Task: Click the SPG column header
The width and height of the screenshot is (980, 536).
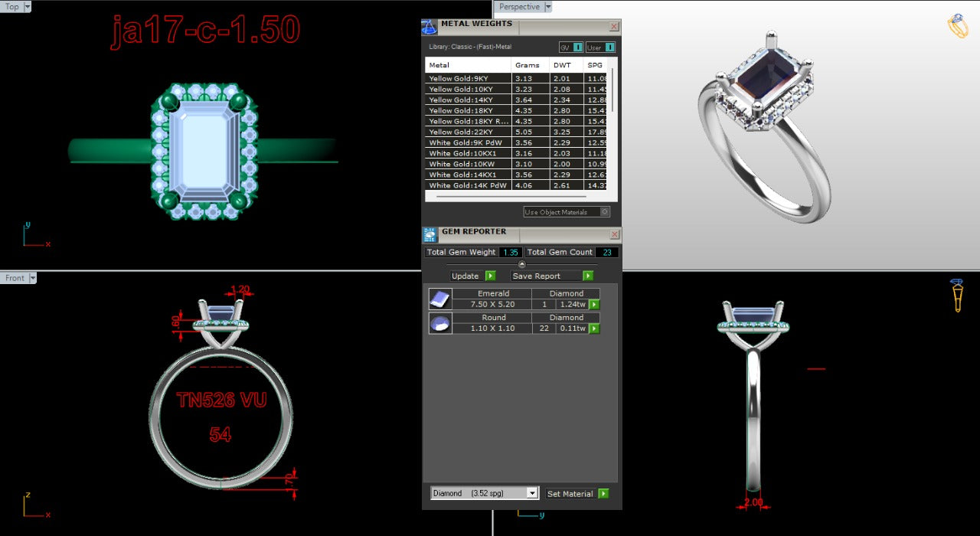Action: 595,65
